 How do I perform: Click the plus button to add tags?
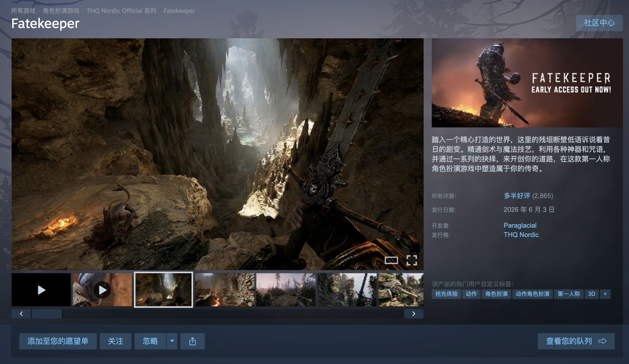[605, 294]
